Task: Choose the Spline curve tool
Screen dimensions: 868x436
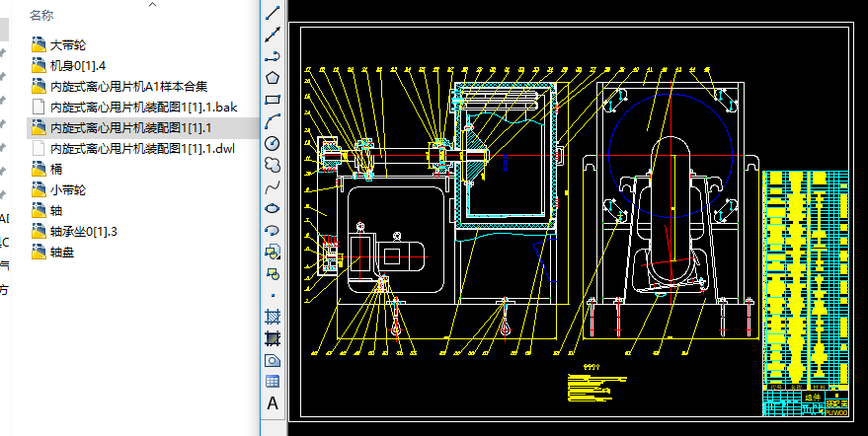Action: point(274,185)
